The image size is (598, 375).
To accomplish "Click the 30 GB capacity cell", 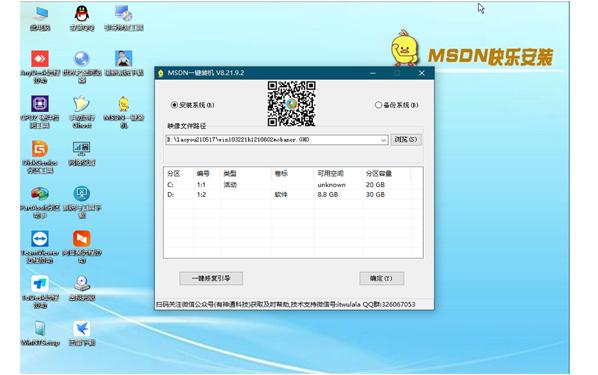I will pos(375,195).
